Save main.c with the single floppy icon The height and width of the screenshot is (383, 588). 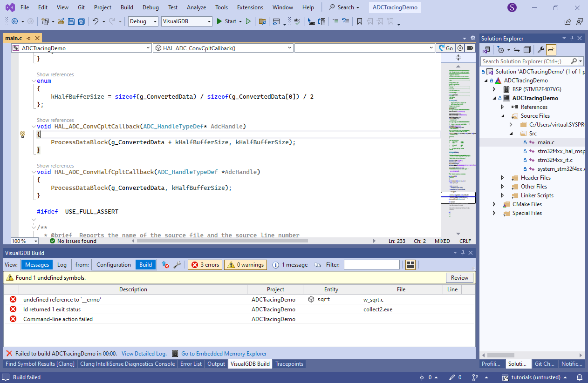(x=71, y=21)
